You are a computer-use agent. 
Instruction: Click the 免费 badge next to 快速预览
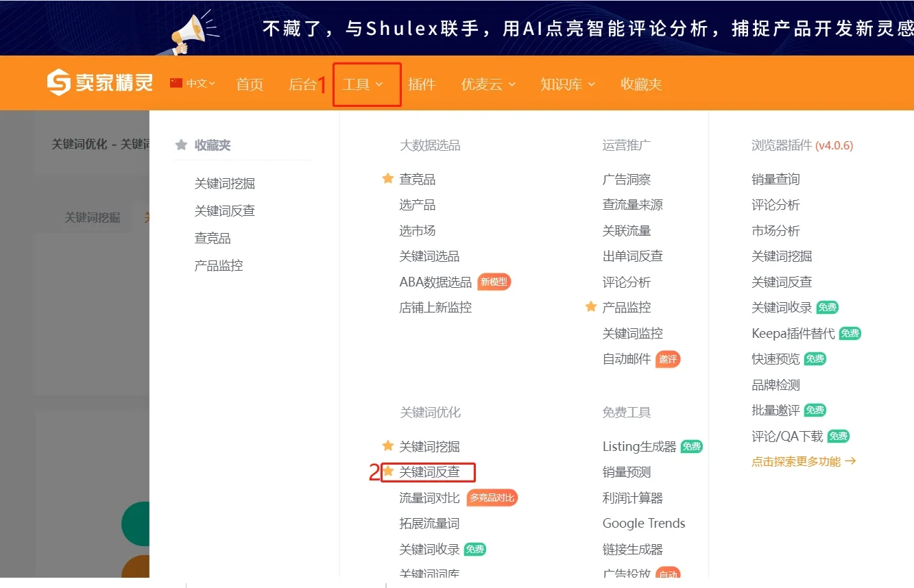point(815,359)
